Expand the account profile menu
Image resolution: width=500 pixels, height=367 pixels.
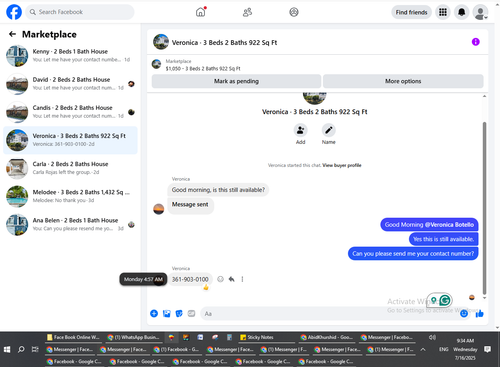point(480,12)
